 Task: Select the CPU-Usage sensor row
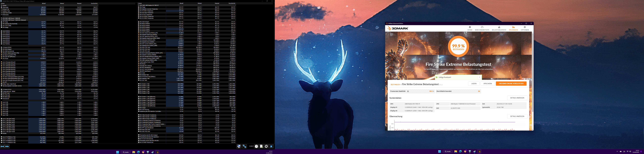(49, 28)
